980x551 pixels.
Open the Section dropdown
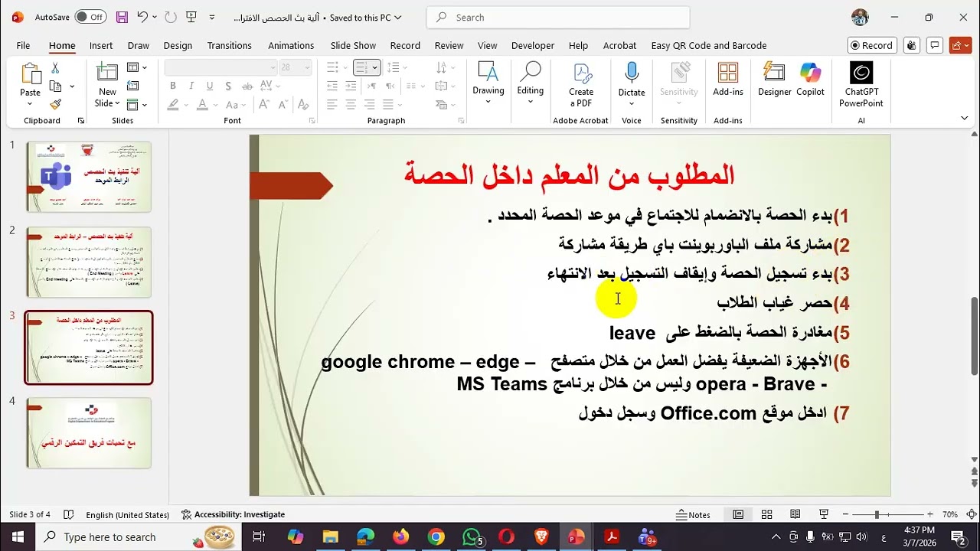click(136, 104)
